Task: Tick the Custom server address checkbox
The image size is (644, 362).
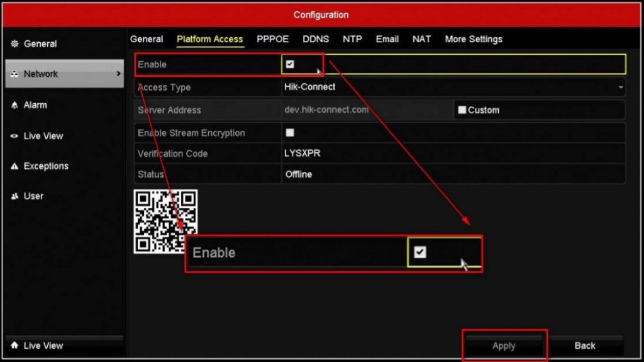Action: click(x=462, y=110)
